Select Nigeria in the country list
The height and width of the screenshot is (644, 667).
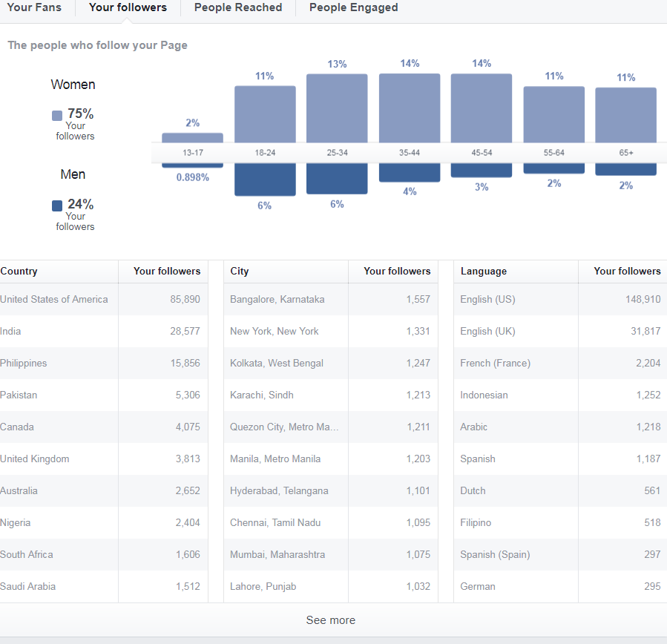[x=104, y=523]
